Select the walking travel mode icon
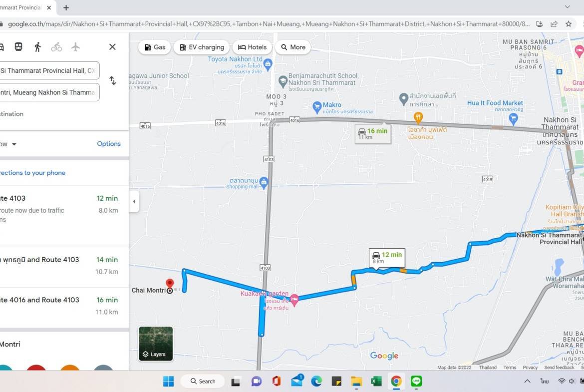The width and height of the screenshot is (584, 392). coord(37,47)
